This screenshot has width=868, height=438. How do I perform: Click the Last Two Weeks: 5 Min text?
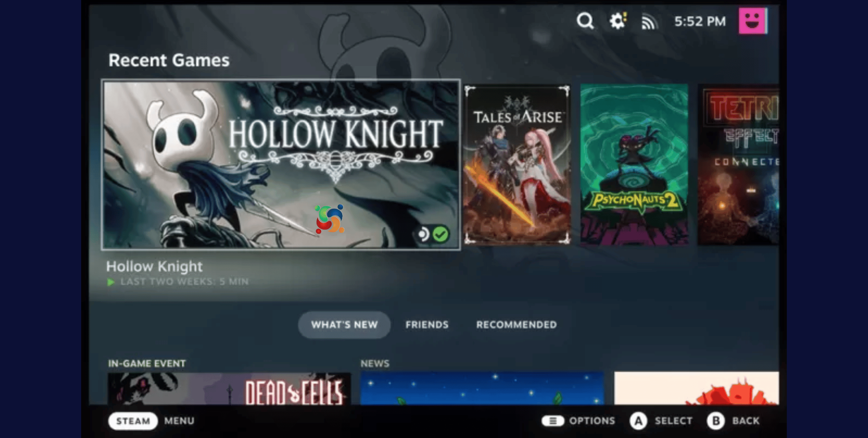point(185,282)
